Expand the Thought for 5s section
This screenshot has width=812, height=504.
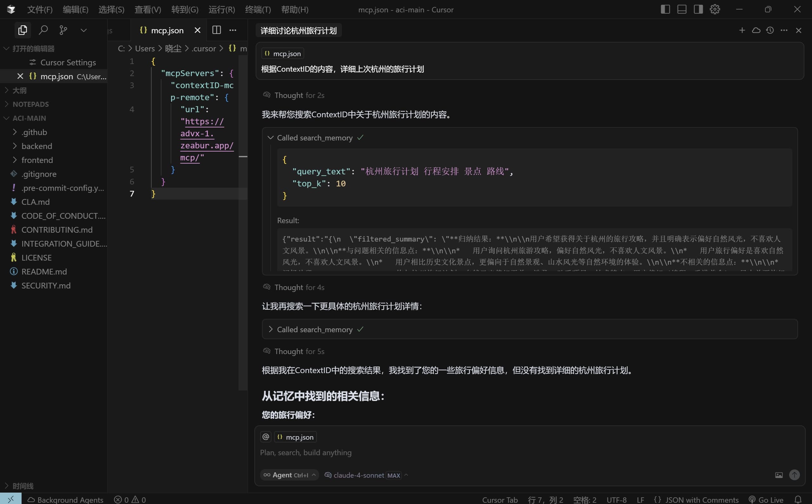pyautogui.click(x=293, y=351)
